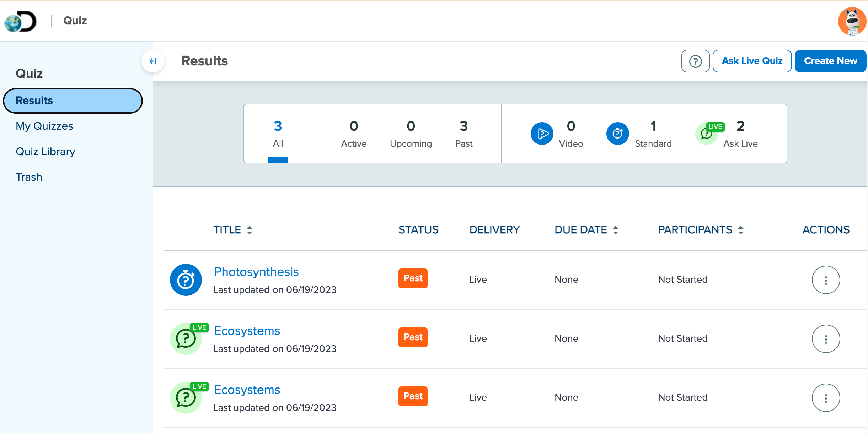Open actions menu for first Ecosystems row
868x434 pixels.
[826, 339]
